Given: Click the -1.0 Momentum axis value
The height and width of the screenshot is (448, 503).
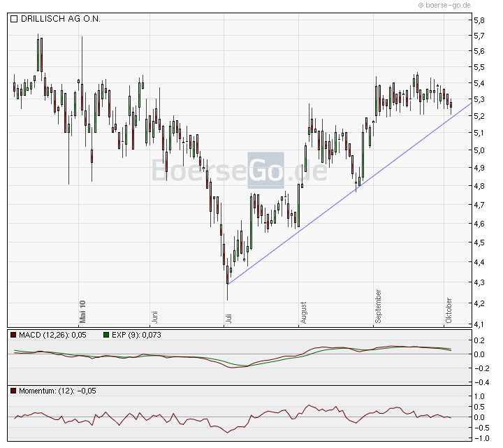Looking at the screenshot, I should click(x=482, y=438).
